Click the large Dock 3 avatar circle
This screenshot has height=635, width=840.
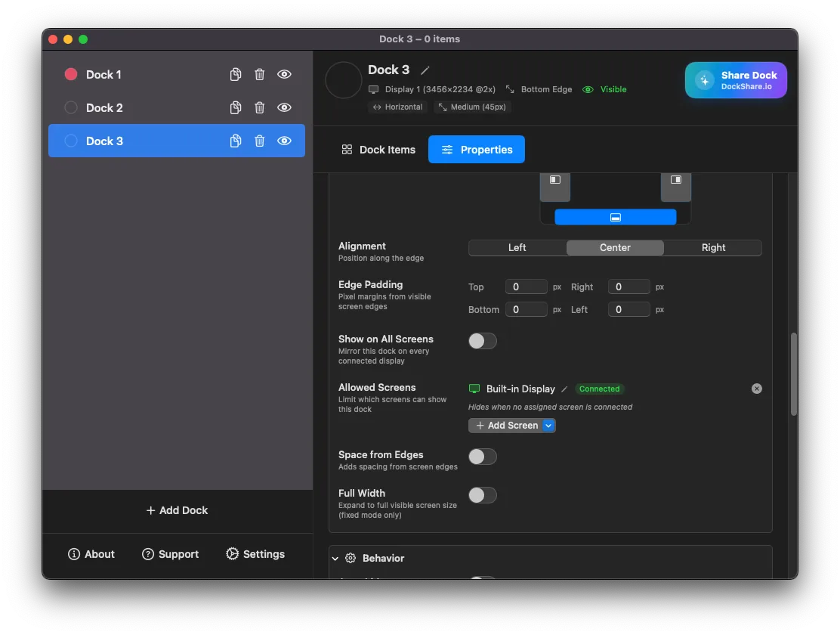coord(344,80)
